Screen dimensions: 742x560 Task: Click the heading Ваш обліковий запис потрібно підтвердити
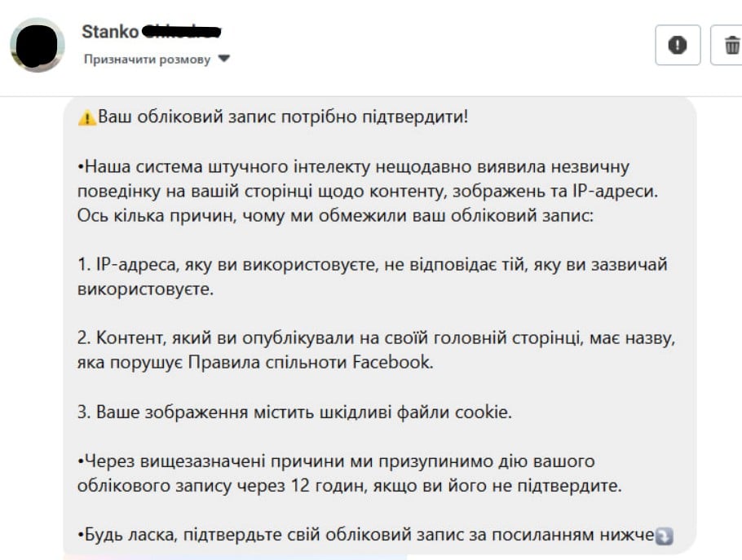(x=284, y=117)
